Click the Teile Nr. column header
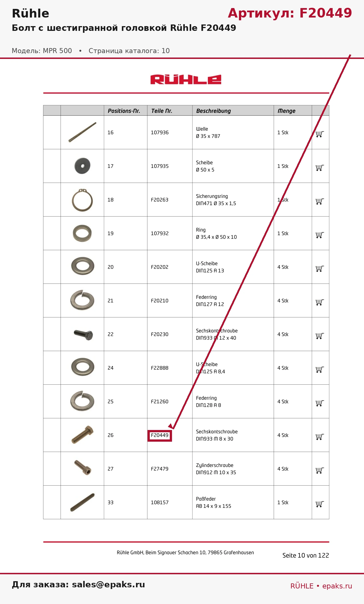 pyautogui.click(x=162, y=111)
